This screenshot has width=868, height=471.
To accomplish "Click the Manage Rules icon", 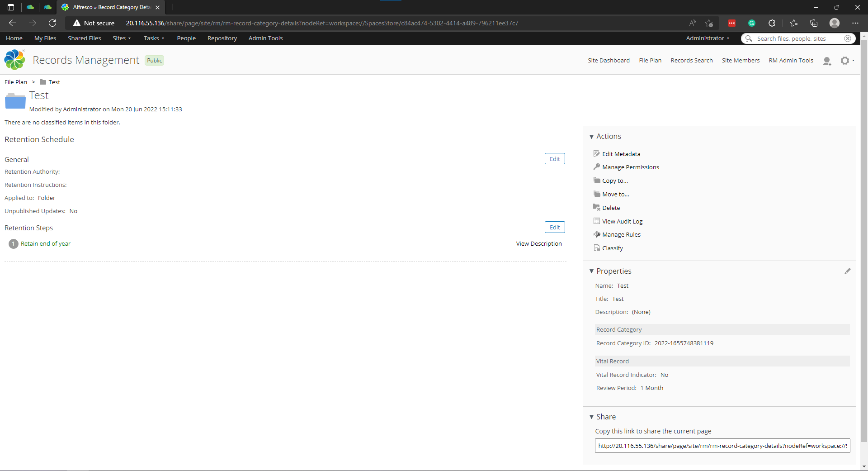I will [x=597, y=234].
